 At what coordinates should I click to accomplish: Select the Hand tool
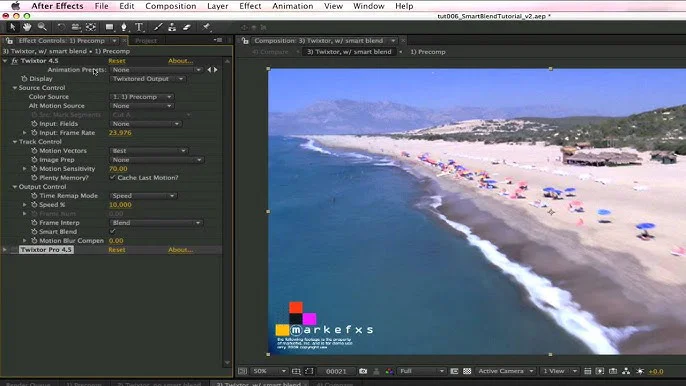(x=27, y=27)
